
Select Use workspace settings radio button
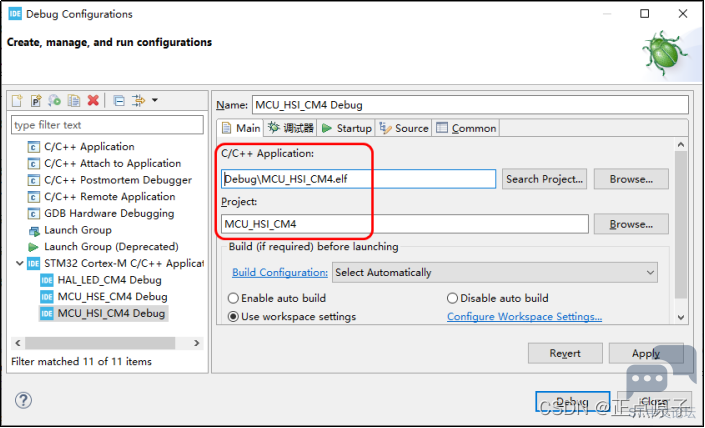233,317
